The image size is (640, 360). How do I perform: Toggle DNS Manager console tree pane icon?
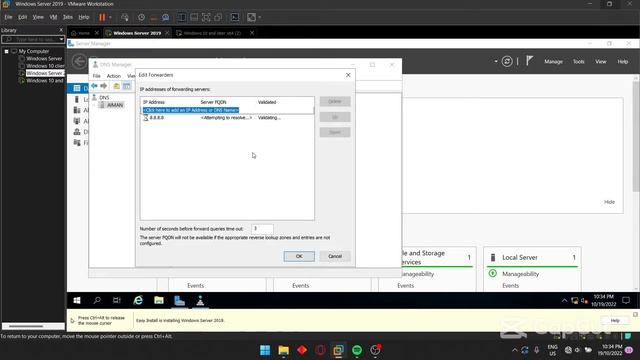127,86
